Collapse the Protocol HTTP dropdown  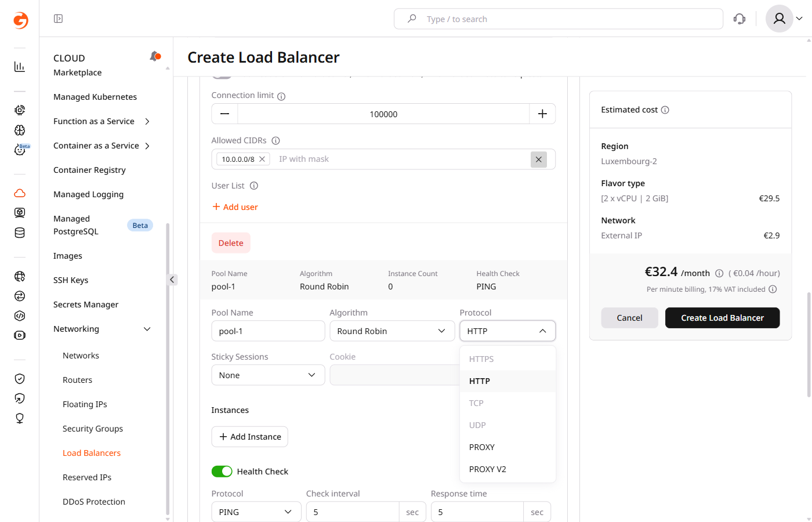(x=507, y=331)
